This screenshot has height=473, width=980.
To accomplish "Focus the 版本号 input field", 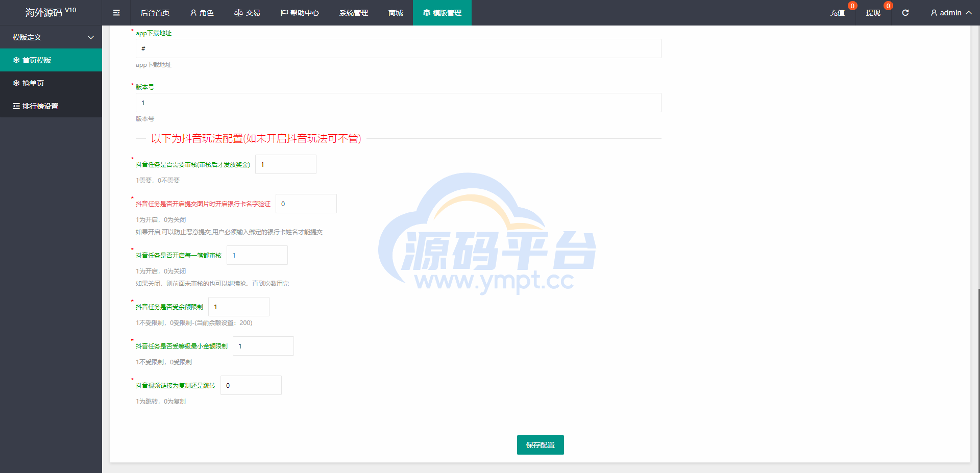I will [x=398, y=103].
